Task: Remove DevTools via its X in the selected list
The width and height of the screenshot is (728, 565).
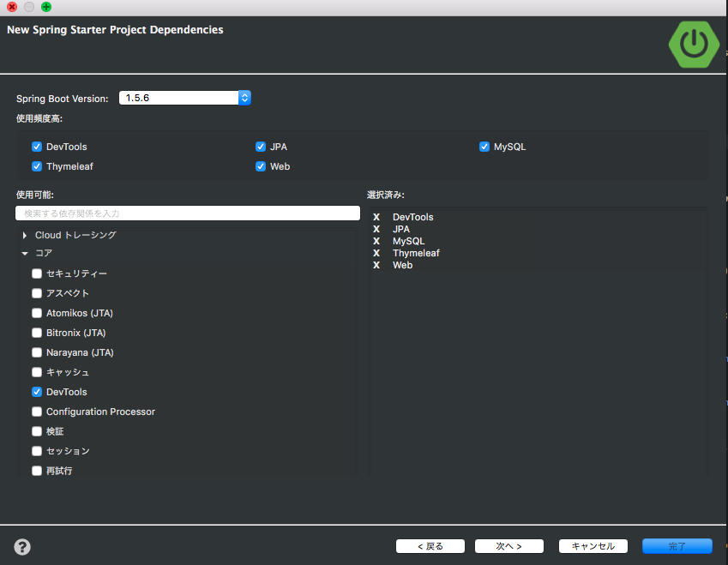Action: (376, 217)
